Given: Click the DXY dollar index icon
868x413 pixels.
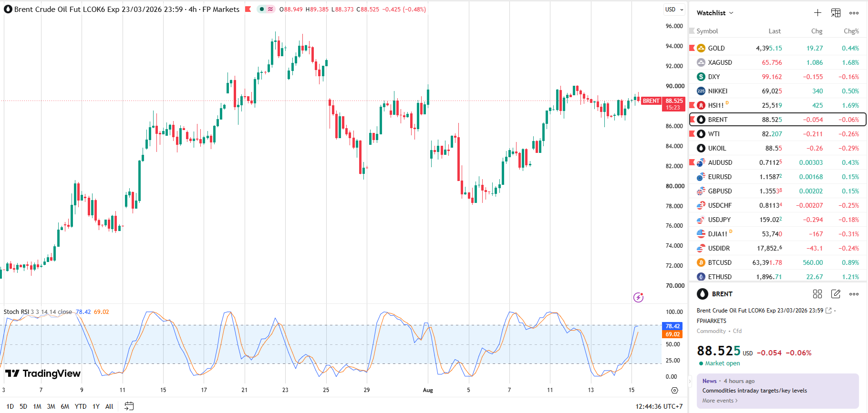Looking at the screenshot, I should [701, 77].
